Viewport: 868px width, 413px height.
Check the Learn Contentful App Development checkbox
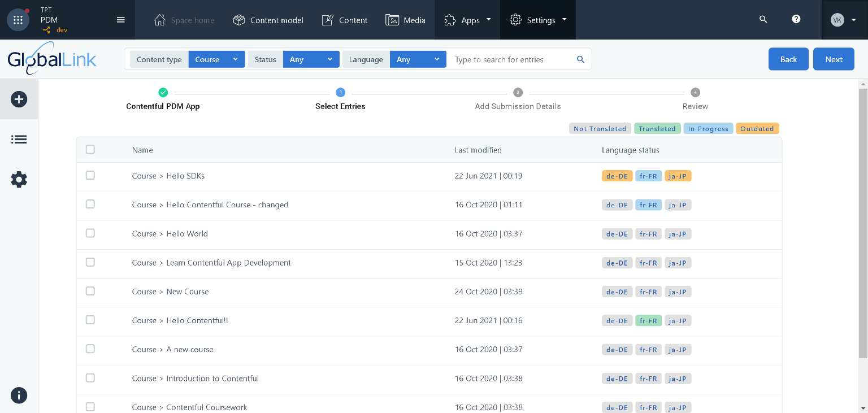point(90,262)
